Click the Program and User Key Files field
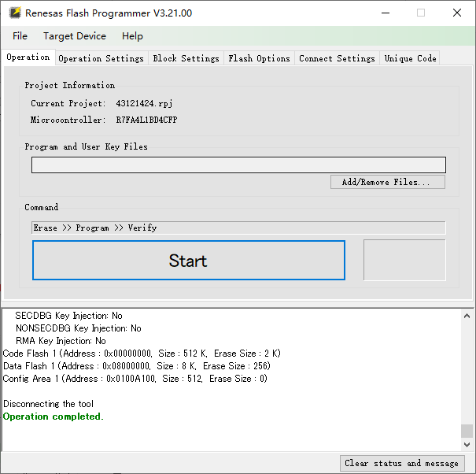The width and height of the screenshot is (476, 474). click(238, 165)
